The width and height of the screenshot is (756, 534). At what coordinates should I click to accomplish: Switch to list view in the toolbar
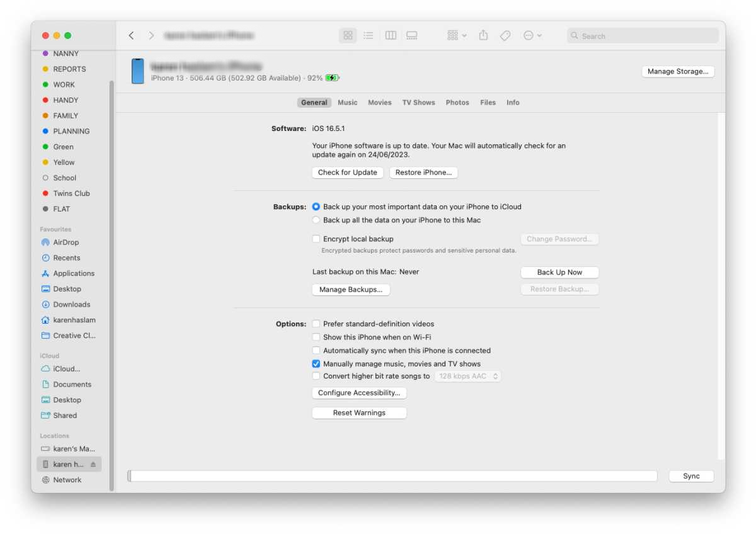pos(369,35)
